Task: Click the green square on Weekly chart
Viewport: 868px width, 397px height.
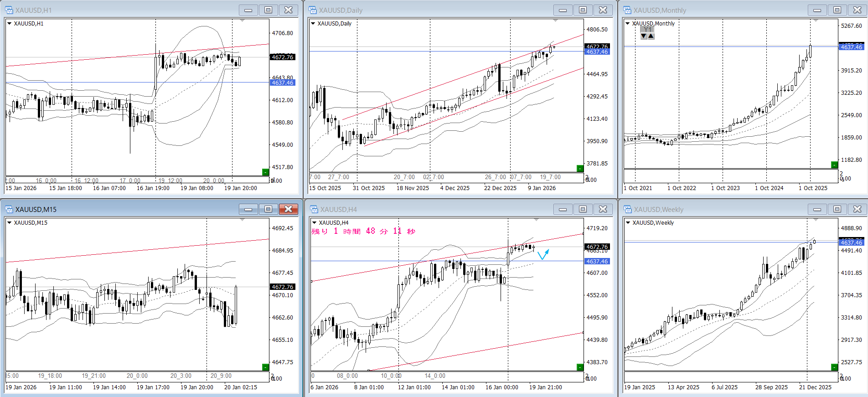Action: pyautogui.click(x=834, y=367)
